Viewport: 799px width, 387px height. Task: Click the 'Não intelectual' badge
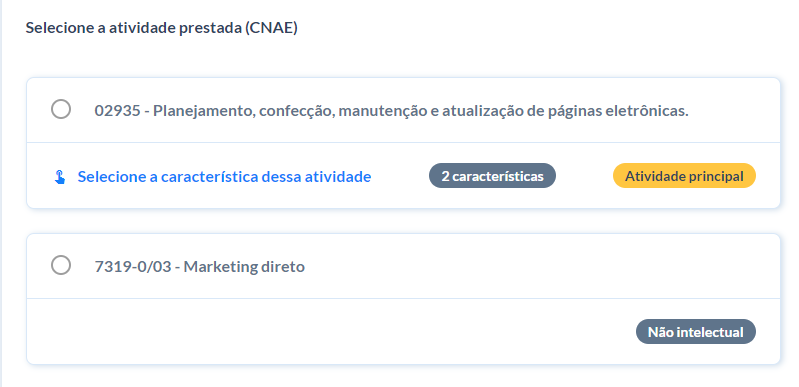[x=696, y=332]
